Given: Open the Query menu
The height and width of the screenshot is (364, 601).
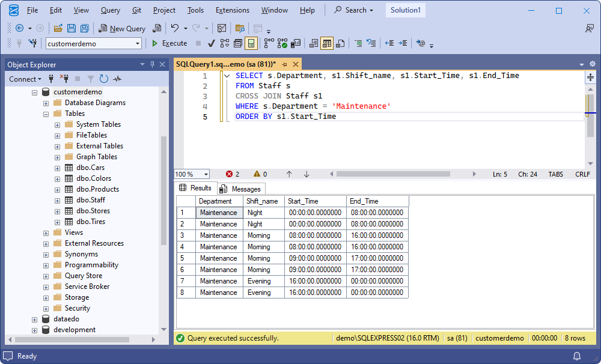Looking at the screenshot, I should coord(110,10).
